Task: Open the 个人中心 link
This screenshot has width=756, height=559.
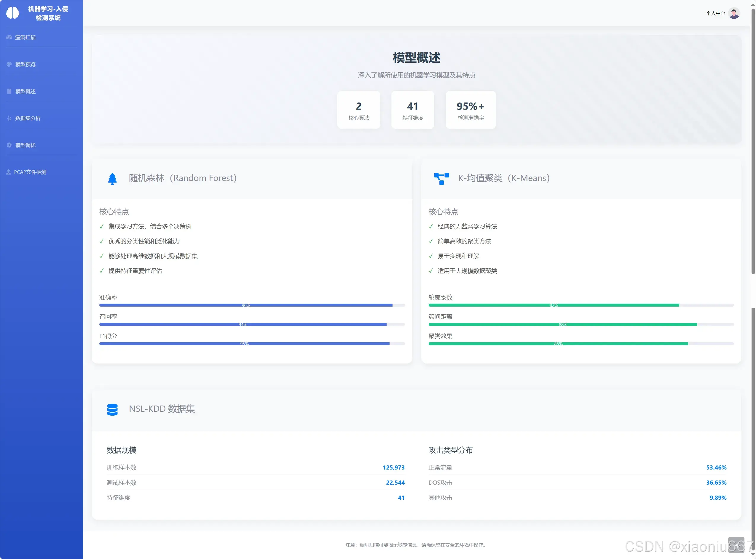Action: click(x=715, y=13)
